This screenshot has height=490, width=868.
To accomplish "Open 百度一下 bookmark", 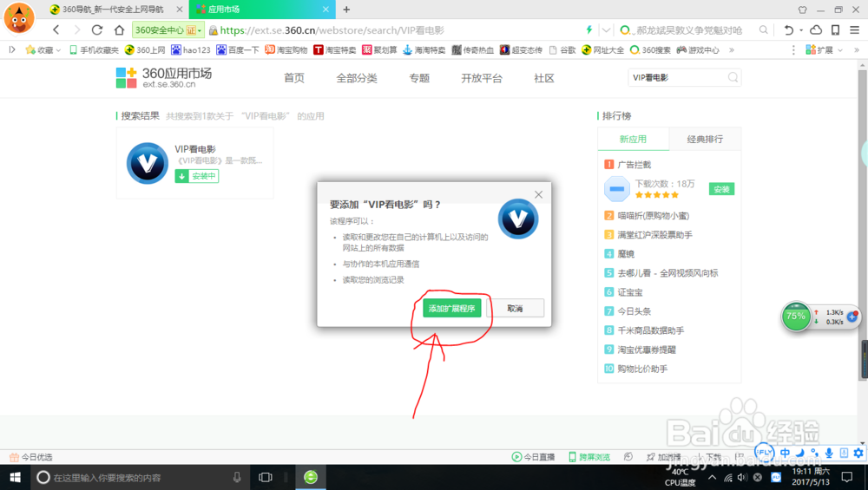I will click(238, 49).
